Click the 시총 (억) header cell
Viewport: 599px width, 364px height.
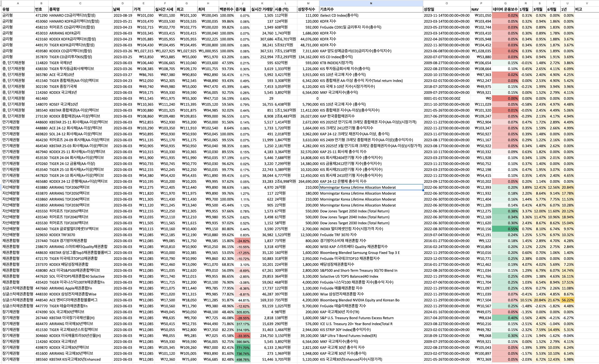pyautogui.click(x=285, y=9)
